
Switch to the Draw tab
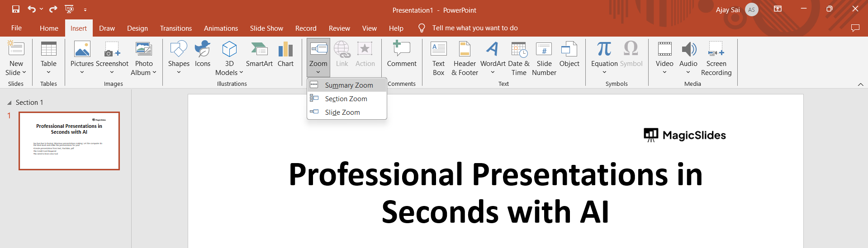click(x=107, y=28)
